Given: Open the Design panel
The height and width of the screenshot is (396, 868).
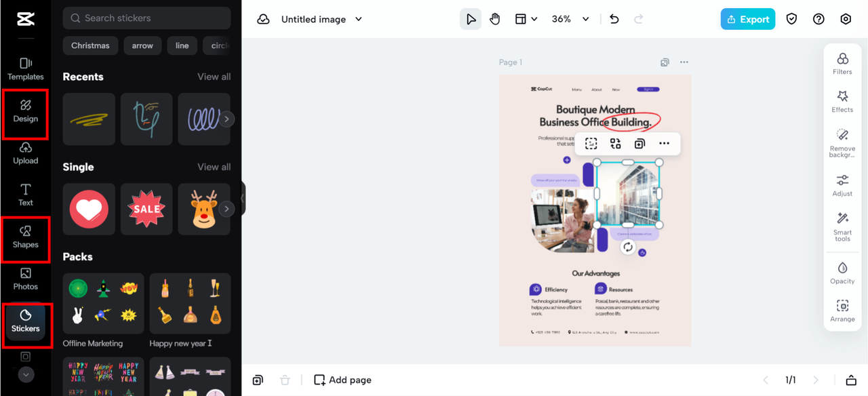Looking at the screenshot, I should pos(26,111).
